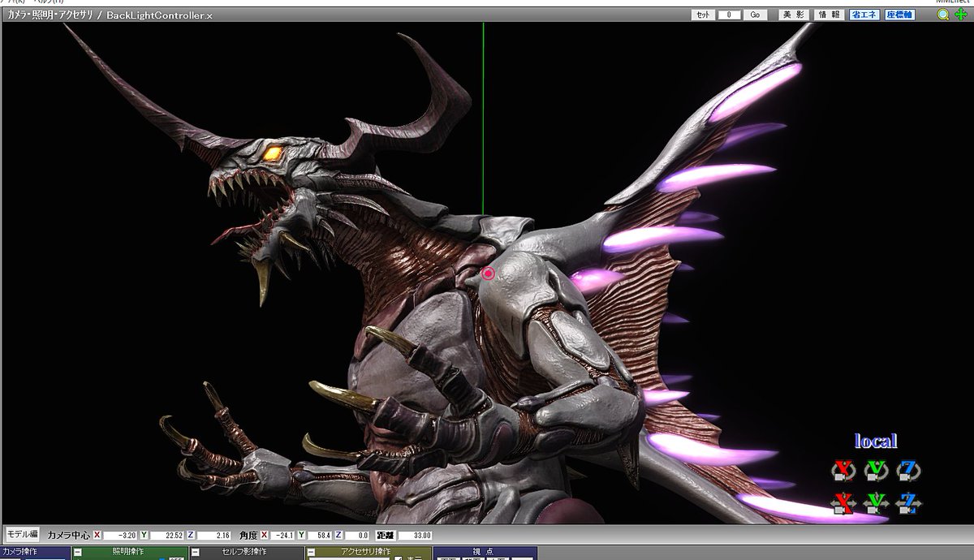Collapse the アクセサリ操作 accessory panel
The image size is (974, 560).
tap(312, 553)
